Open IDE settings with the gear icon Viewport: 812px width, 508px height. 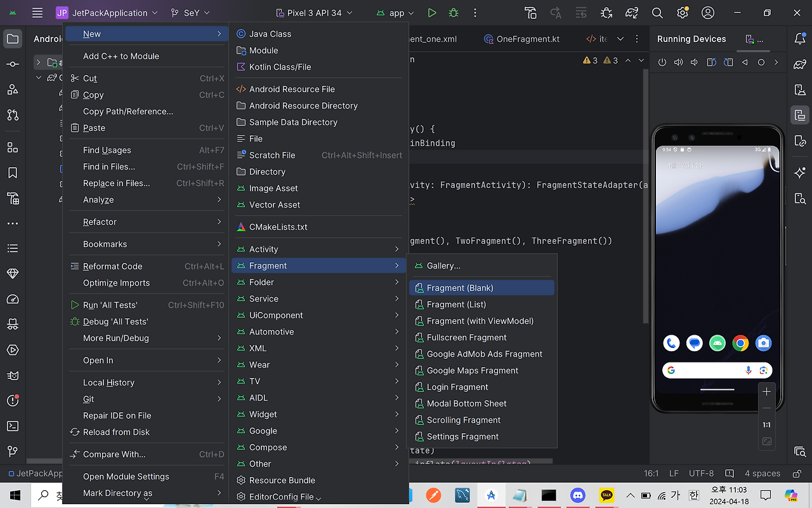click(x=683, y=13)
